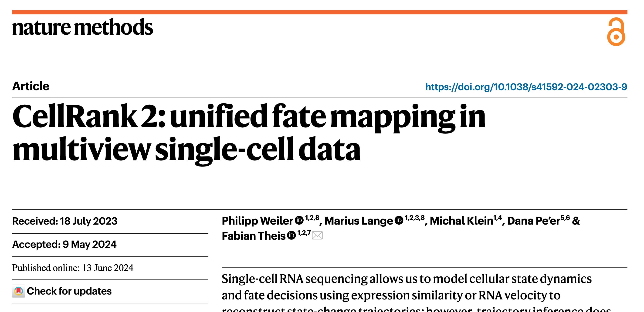The height and width of the screenshot is (312, 644).
Task: Click the author name Fabian Theis
Action: 254,236
